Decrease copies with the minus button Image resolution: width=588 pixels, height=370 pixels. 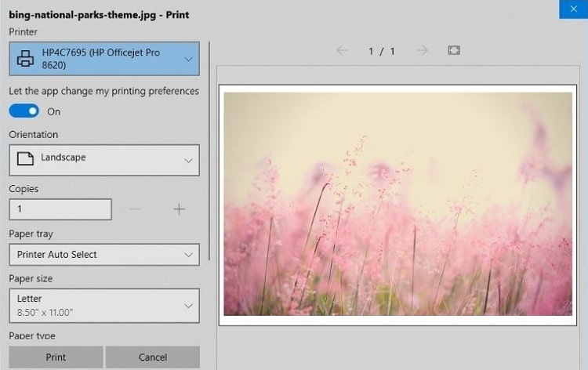click(135, 209)
